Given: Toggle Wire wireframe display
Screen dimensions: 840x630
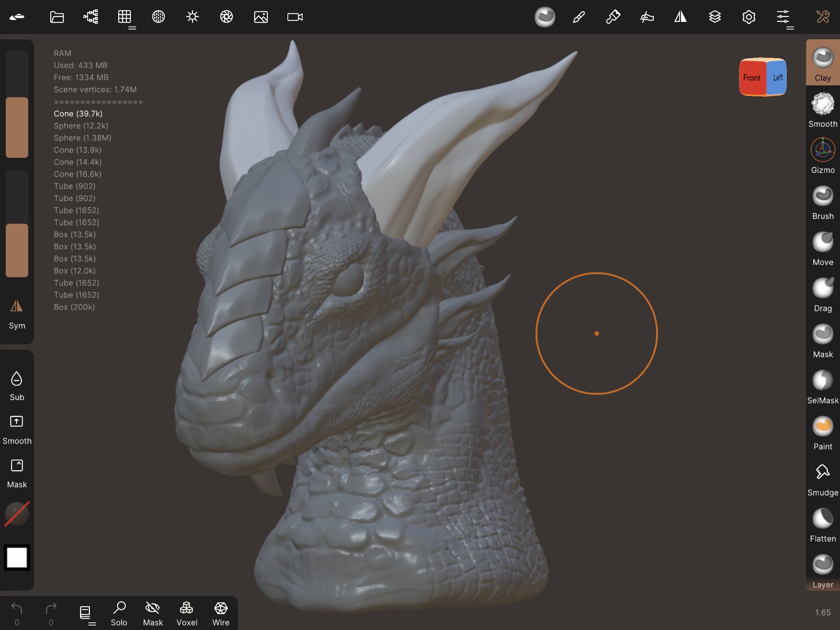Looking at the screenshot, I should point(221,613).
